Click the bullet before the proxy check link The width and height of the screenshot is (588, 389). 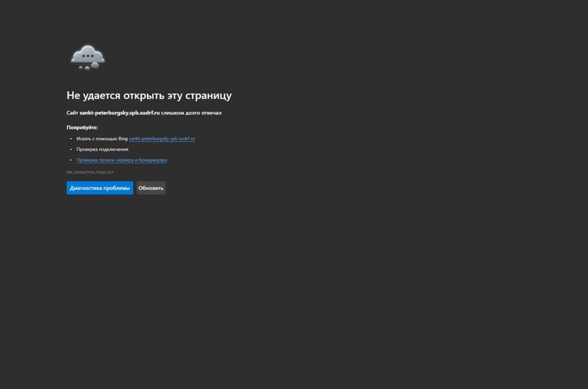coord(71,160)
